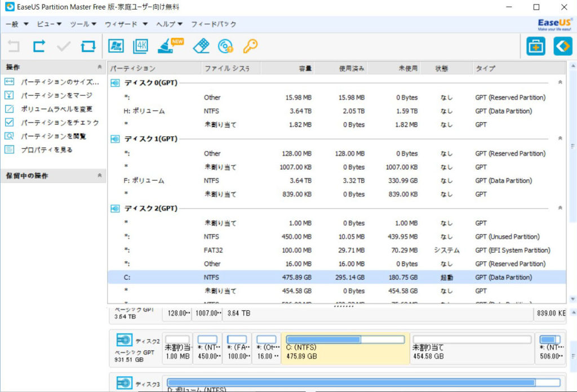Click the blue EaseUS diamond icon
The image size is (577, 392).
[x=563, y=46]
